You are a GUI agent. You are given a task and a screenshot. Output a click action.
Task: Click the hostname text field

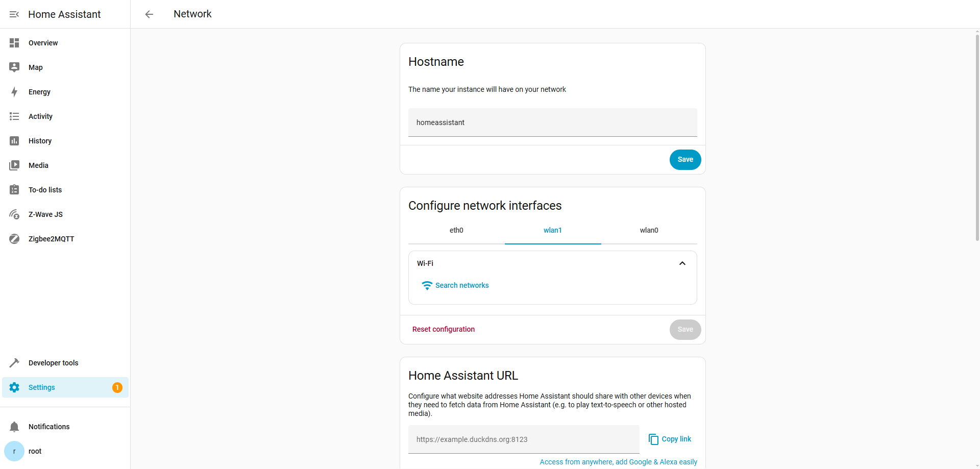pyautogui.click(x=552, y=122)
